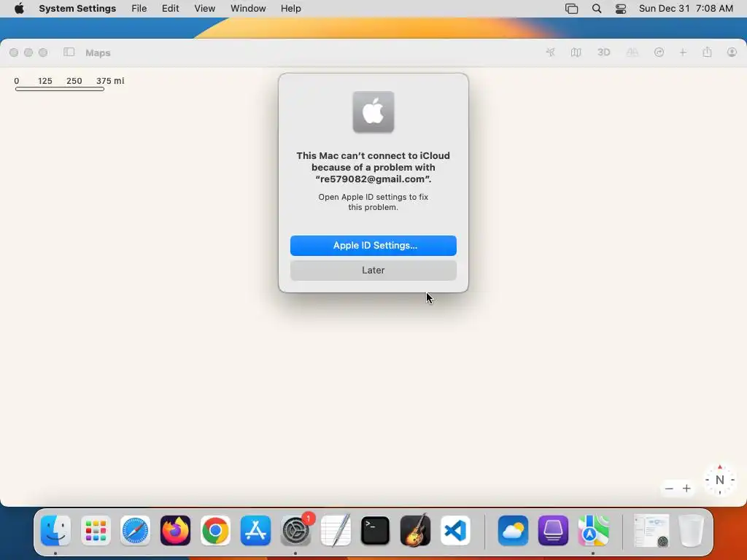Click the map scale bar
Screen dimensions: 747x560
click(60, 89)
